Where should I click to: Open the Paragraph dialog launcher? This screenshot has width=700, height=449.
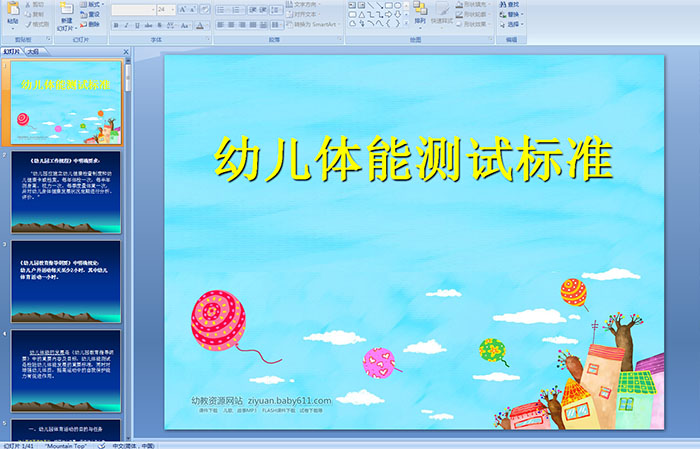[x=340, y=40]
